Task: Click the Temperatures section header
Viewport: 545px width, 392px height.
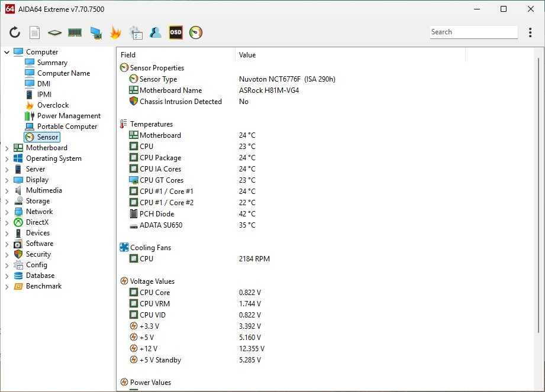Action: 146,124
